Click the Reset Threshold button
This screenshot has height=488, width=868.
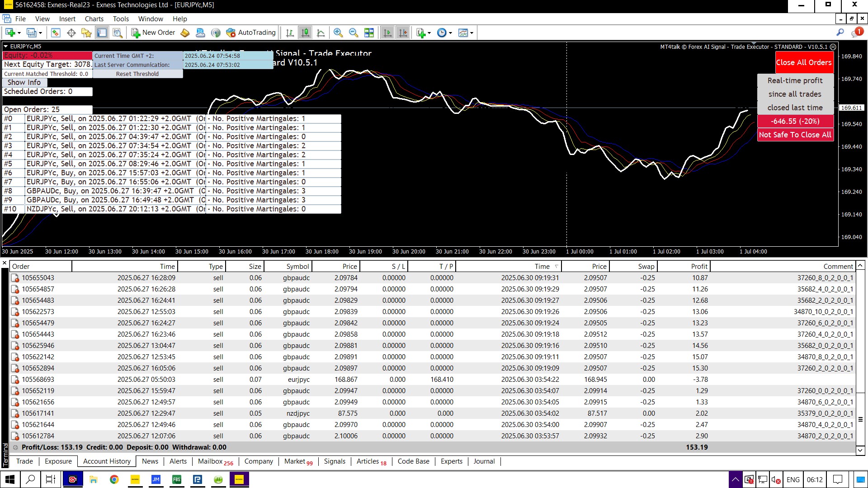(x=137, y=74)
